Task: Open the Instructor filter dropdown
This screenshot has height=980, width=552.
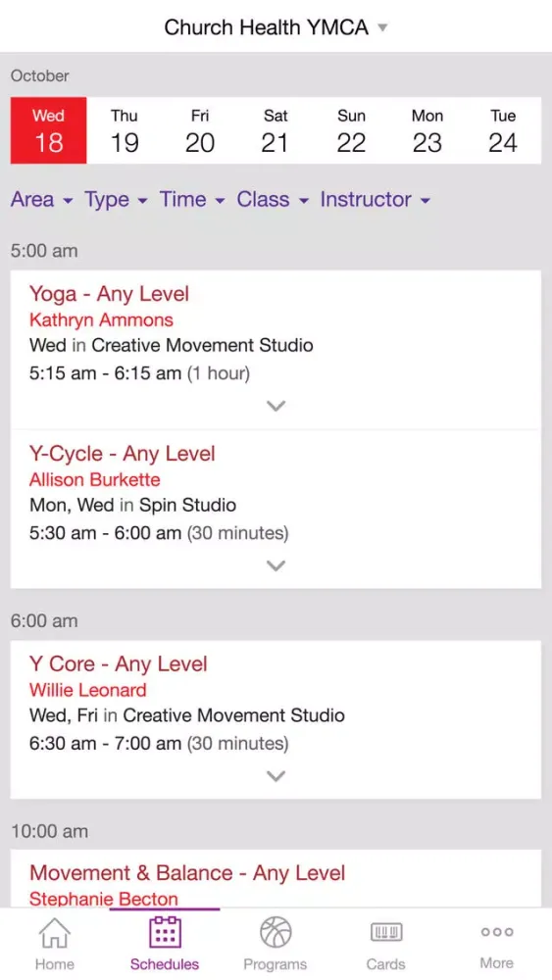Action: coord(376,199)
